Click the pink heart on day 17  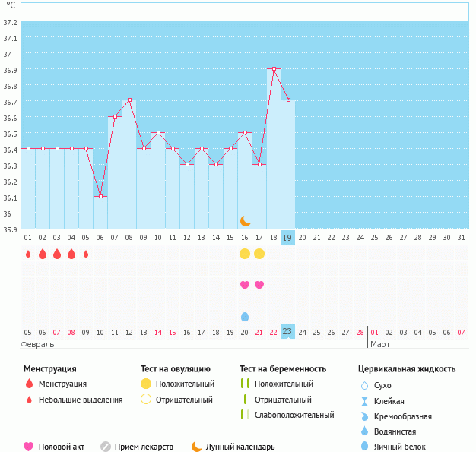point(259,285)
